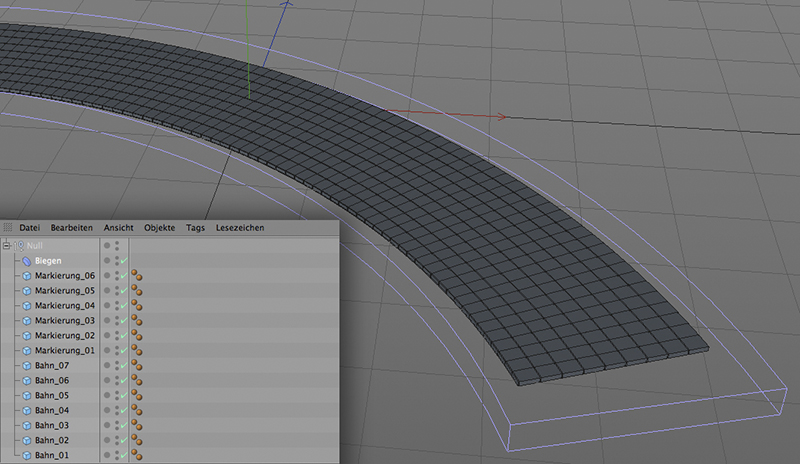Toggle the enable checkmark for Markierung_04
Image resolution: width=800 pixels, height=464 pixels.
(x=123, y=305)
